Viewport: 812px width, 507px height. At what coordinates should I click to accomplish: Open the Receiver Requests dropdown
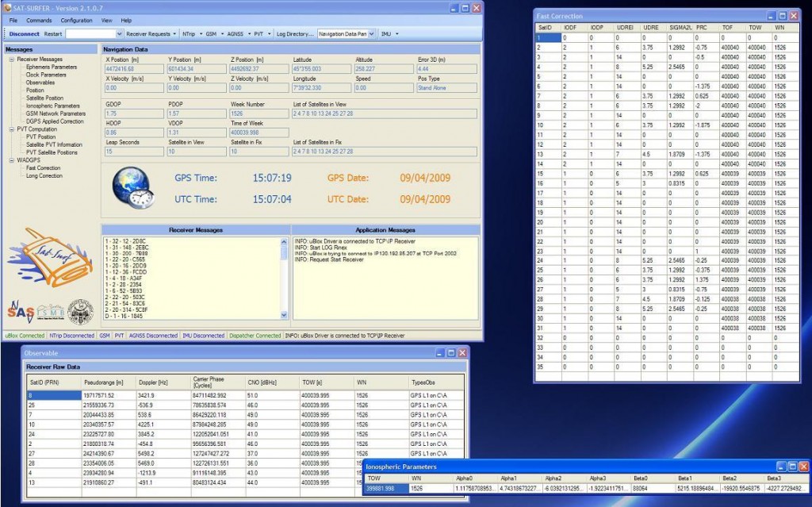[151, 34]
